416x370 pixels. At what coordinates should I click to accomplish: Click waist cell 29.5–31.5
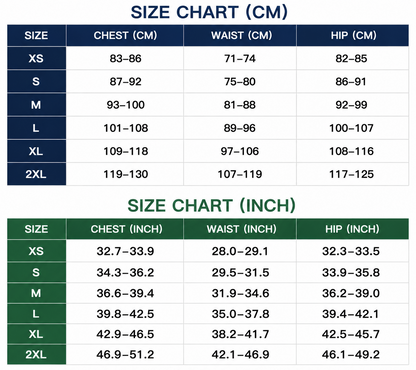coord(240,272)
